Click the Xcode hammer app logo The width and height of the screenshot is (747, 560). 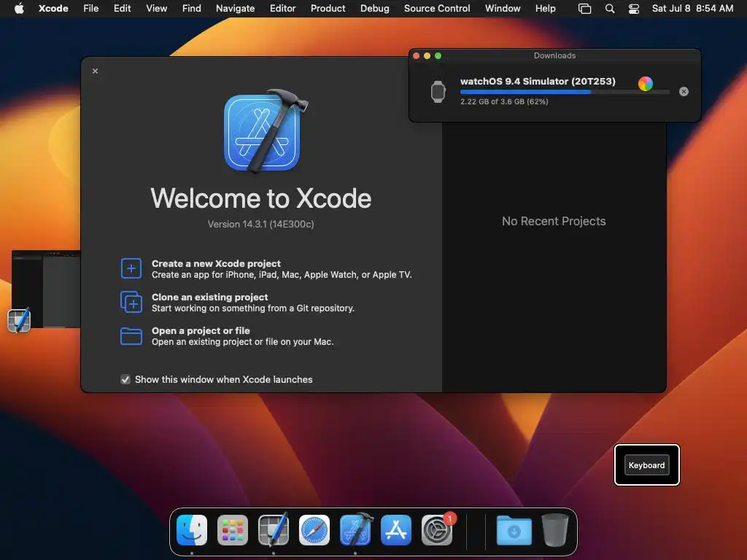[264, 131]
